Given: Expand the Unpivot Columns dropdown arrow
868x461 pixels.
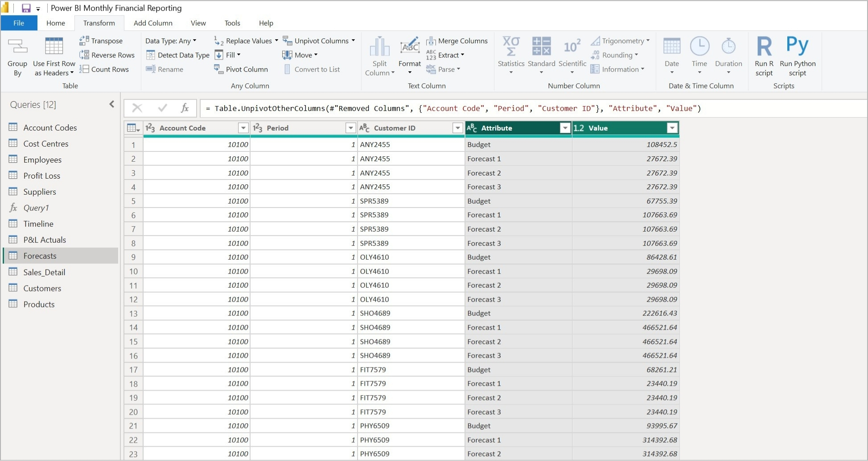Looking at the screenshot, I should (353, 41).
